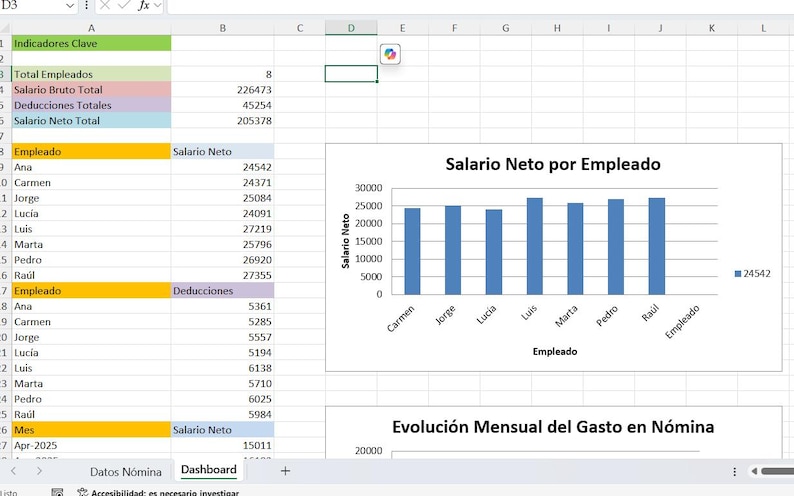Click cell with value 15011

pyautogui.click(x=223, y=445)
